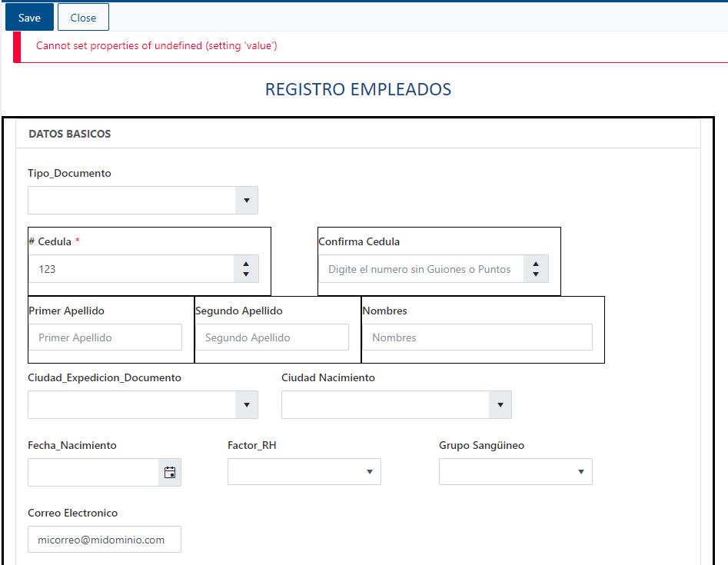728x565 pixels.
Task: Click the DATOS BASICOS section header
Action: 70,134
